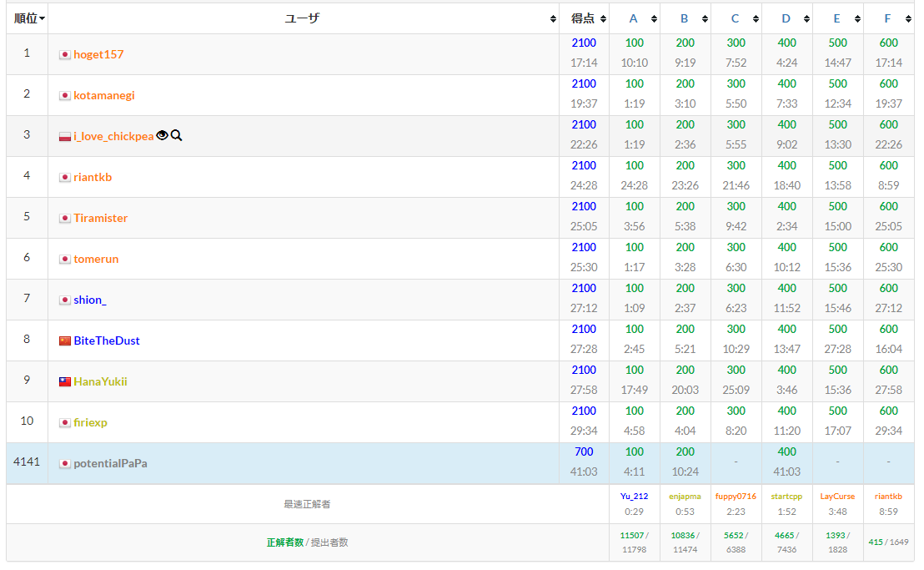Open fastest solver enjapma profile
924x570 pixels.
click(685, 497)
